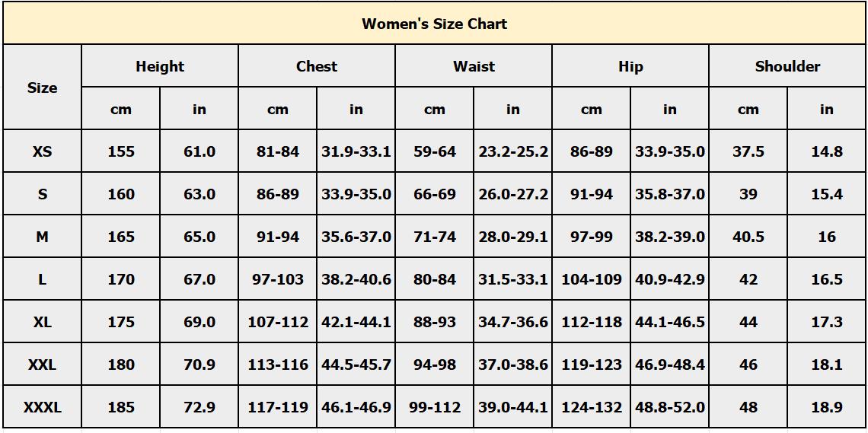Select the Shoulder column header

pos(787,66)
